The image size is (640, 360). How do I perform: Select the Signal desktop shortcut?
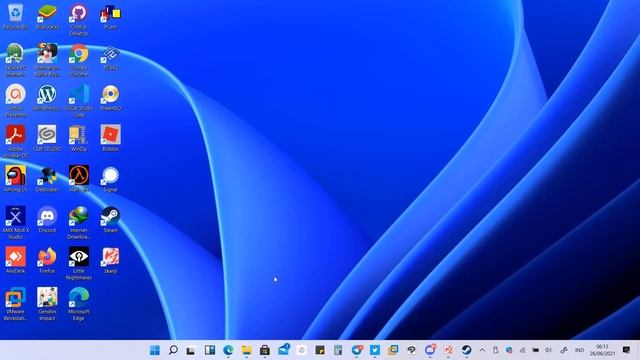pyautogui.click(x=111, y=178)
